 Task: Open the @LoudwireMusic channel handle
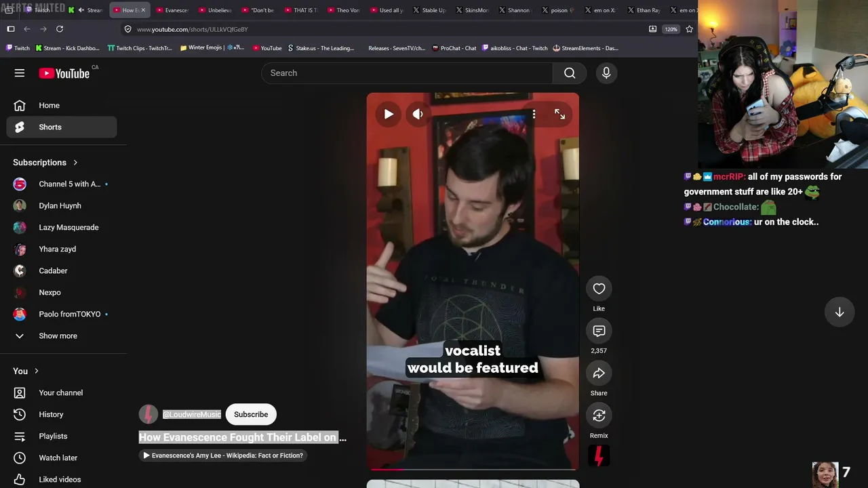click(192, 415)
